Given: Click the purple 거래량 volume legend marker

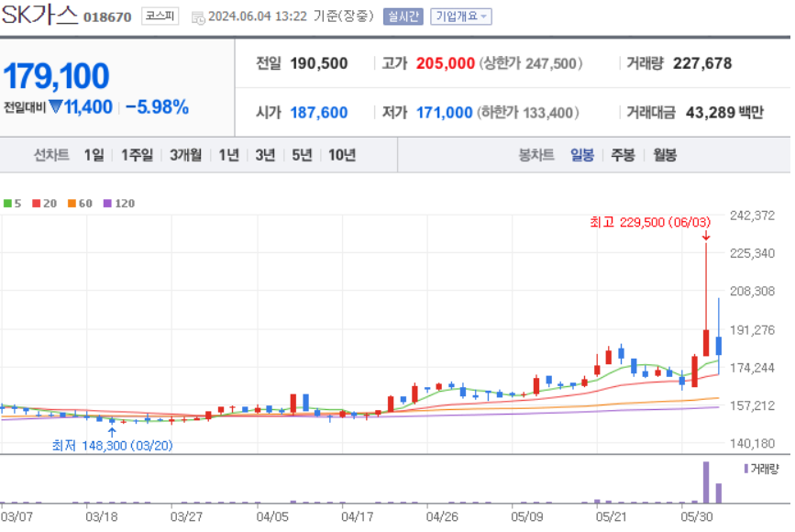Looking at the screenshot, I should click(746, 469).
